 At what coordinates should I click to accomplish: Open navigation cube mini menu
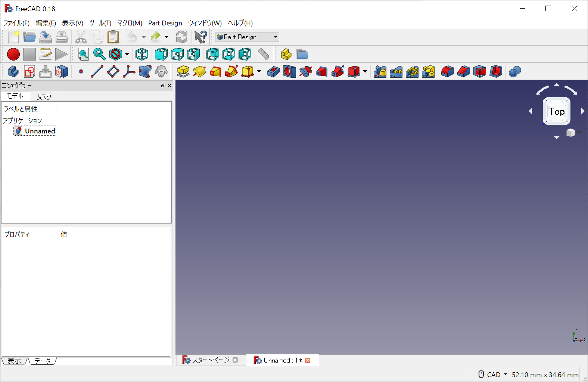[x=573, y=133]
